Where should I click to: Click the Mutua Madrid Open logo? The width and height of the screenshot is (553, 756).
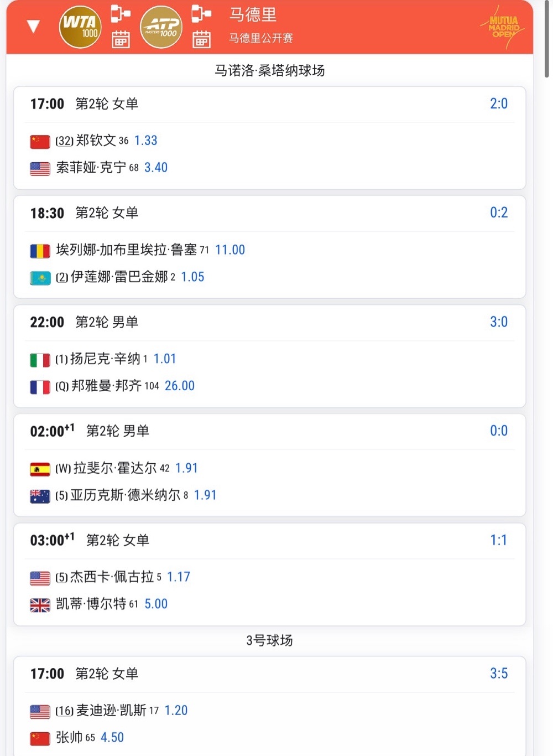[x=504, y=27]
